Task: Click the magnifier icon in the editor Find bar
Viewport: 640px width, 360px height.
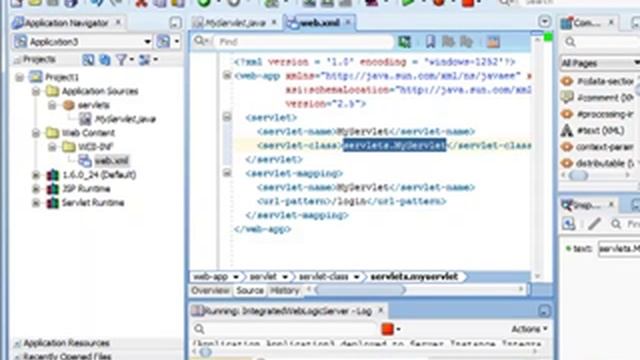Action: (200, 41)
